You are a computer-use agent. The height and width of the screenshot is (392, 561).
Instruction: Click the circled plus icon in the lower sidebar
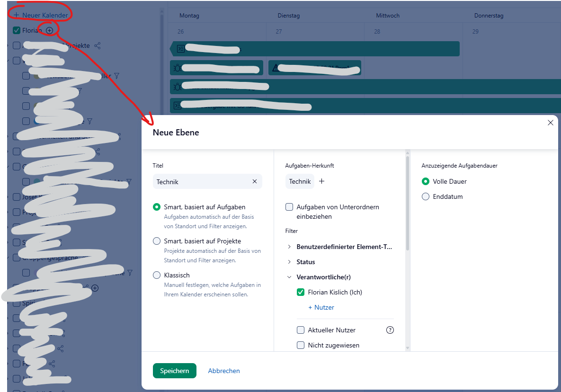point(95,288)
